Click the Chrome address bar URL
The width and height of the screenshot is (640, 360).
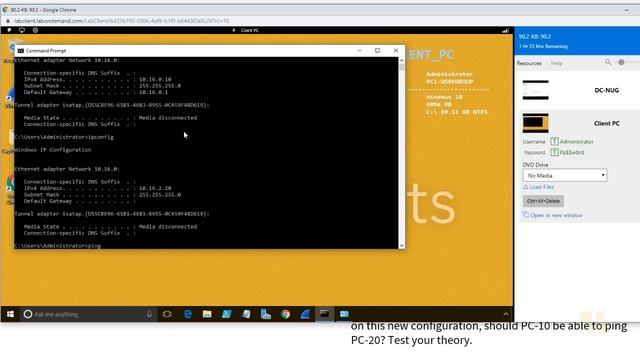point(122,21)
